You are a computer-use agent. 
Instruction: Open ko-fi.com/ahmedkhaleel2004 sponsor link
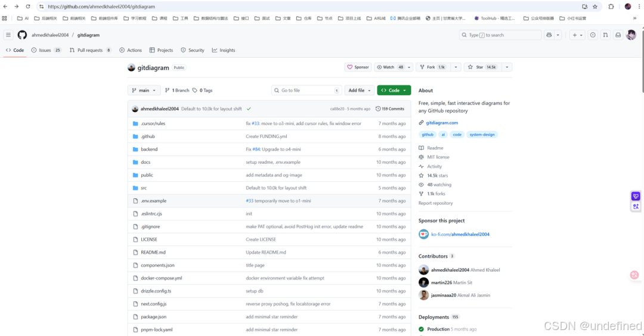point(460,234)
